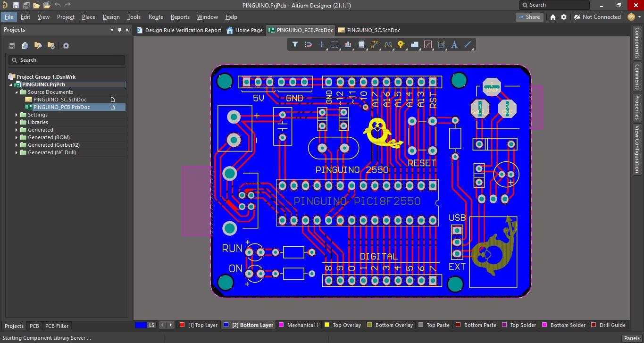
Task: Collapse the PINGUINO.PrjPcb project node
Action: pos(11,84)
